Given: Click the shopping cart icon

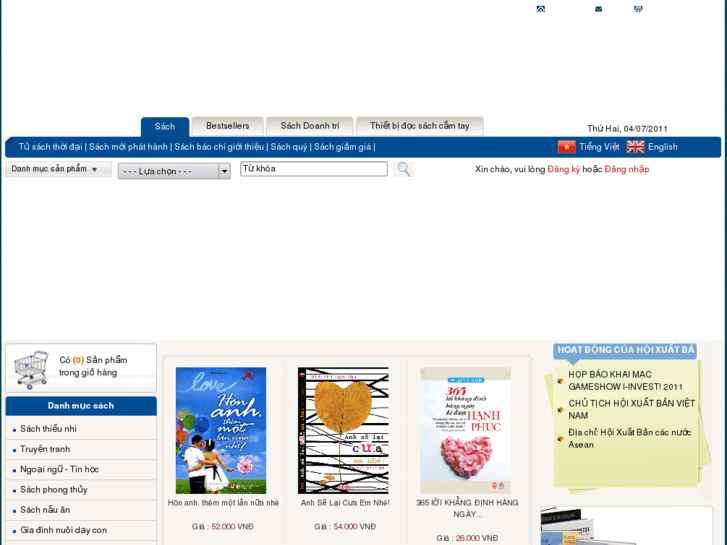Looking at the screenshot, I should [31, 369].
